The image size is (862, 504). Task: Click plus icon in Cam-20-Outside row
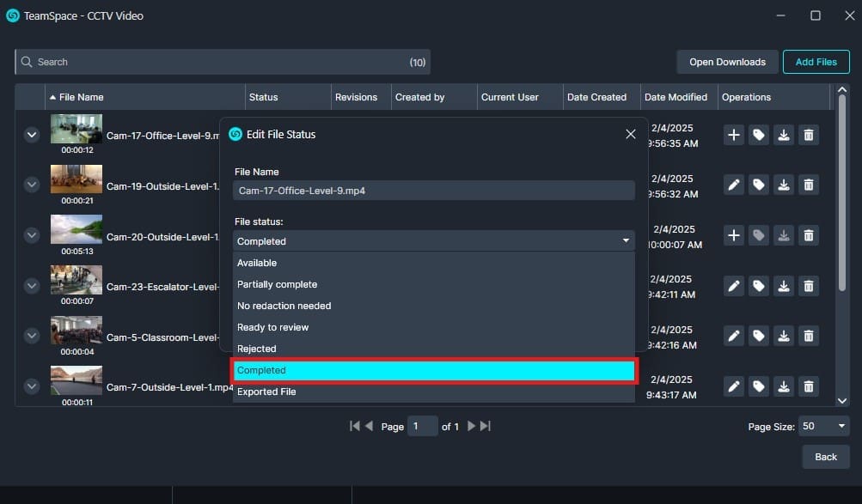pos(733,235)
